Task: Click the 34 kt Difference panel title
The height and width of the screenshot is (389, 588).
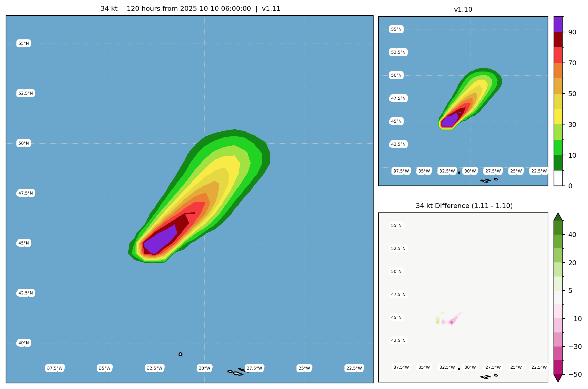Action: click(464, 206)
